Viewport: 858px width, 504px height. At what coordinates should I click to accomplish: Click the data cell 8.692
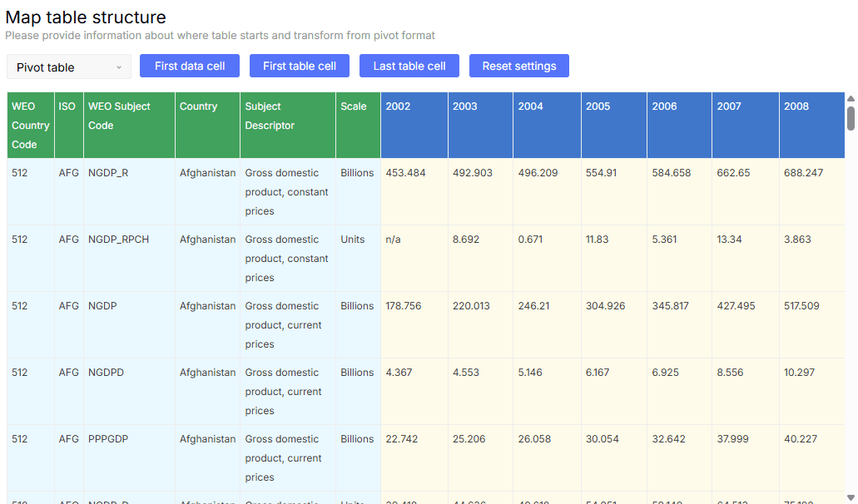pyautogui.click(x=480, y=259)
